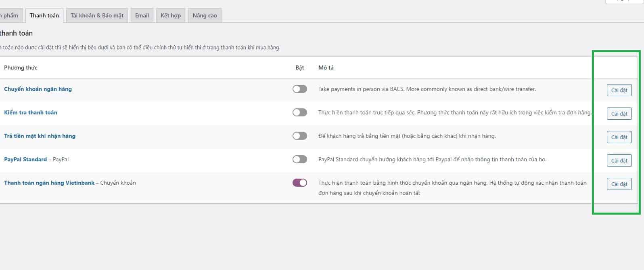The image size is (644, 270).
Task: Open the Chuyển khoản ngân hàng link
Action: click(38, 89)
